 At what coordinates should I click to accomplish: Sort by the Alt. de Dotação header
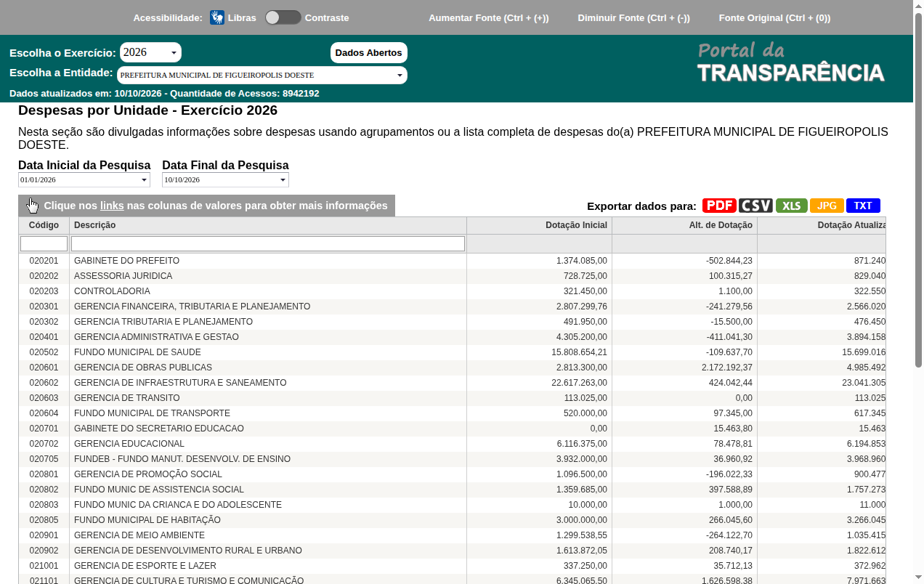685,225
